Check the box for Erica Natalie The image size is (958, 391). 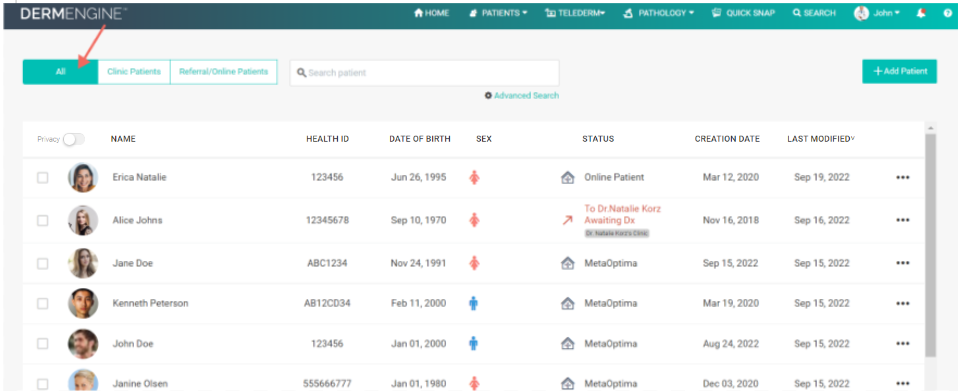click(43, 178)
